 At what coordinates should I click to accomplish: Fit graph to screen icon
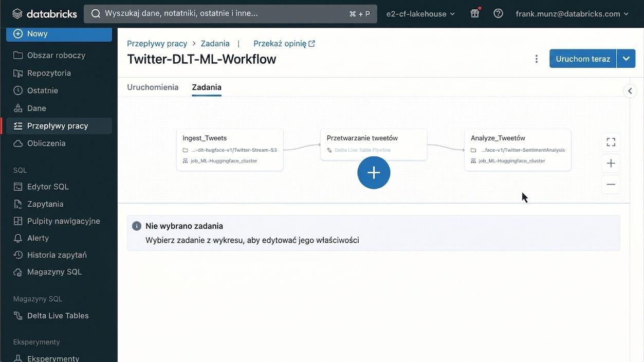click(x=611, y=142)
